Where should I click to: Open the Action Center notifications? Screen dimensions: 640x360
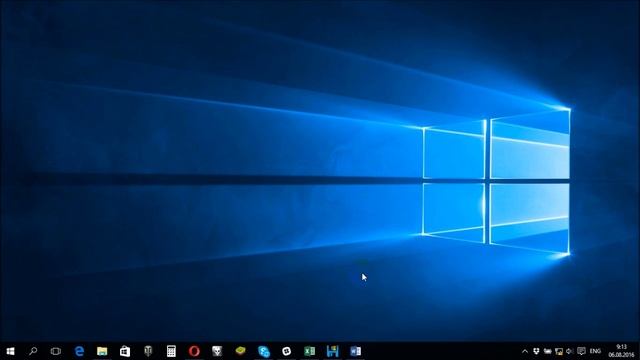click(x=582, y=351)
